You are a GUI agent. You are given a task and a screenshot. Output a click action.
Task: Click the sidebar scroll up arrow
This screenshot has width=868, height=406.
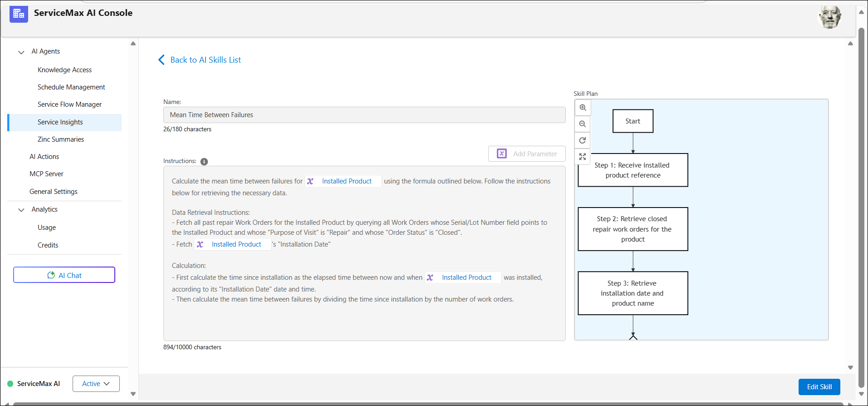pos(133,44)
